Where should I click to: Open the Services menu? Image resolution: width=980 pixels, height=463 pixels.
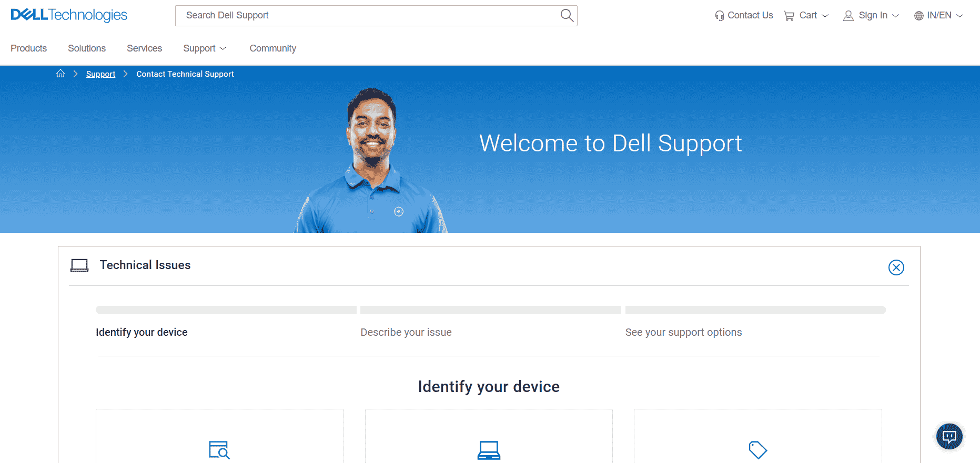[x=144, y=48]
